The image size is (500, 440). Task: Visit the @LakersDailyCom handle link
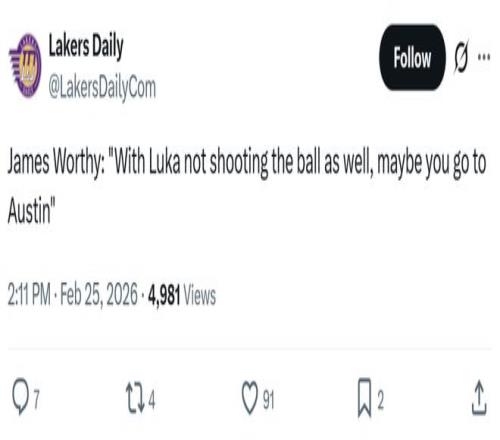coord(102,88)
